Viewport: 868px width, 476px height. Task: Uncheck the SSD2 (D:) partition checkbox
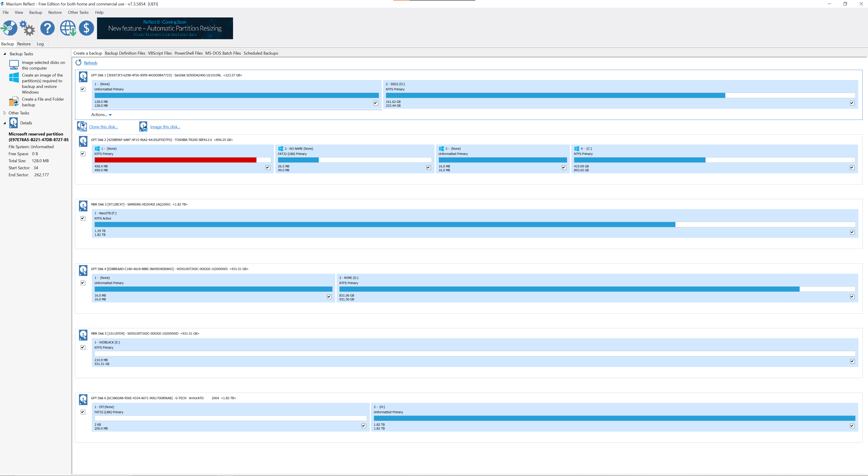click(x=852, y=103)
